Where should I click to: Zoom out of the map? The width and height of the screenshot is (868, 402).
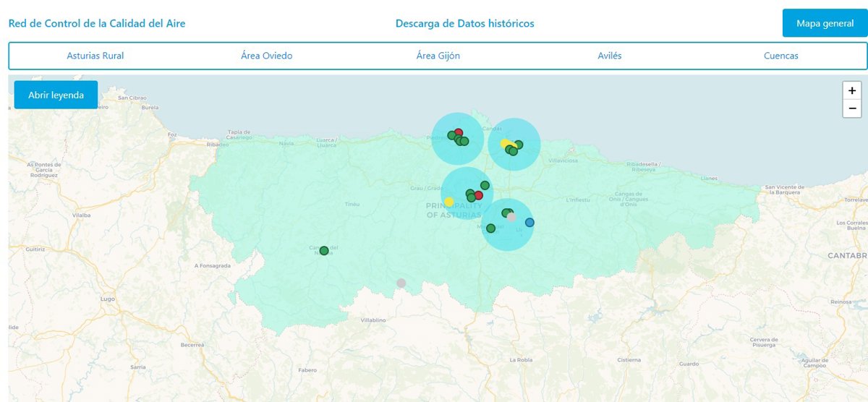852,108
